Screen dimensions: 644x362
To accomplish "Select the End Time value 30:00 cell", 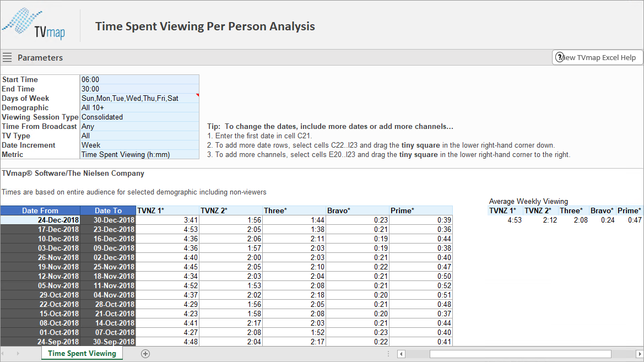I will tap(139, 89).
